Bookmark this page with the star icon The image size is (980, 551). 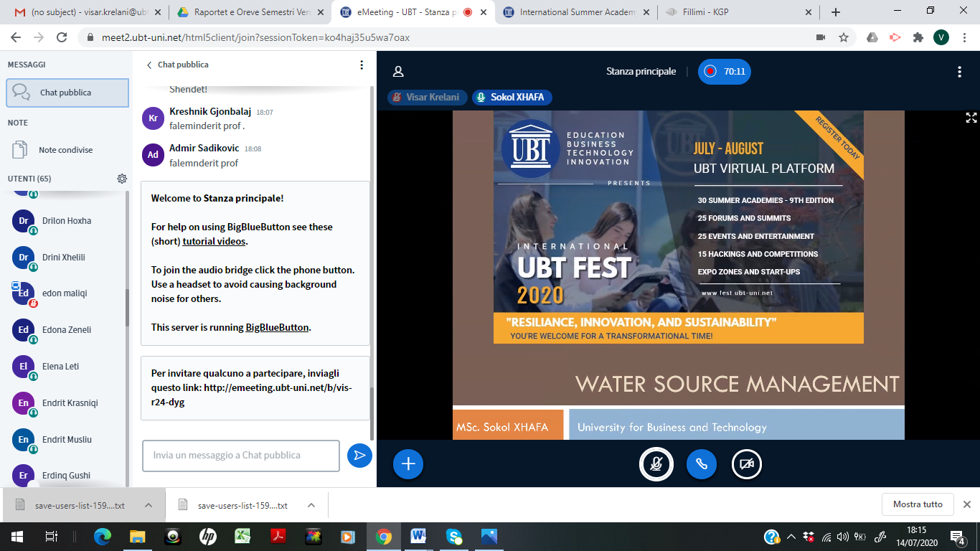(844, 37)
